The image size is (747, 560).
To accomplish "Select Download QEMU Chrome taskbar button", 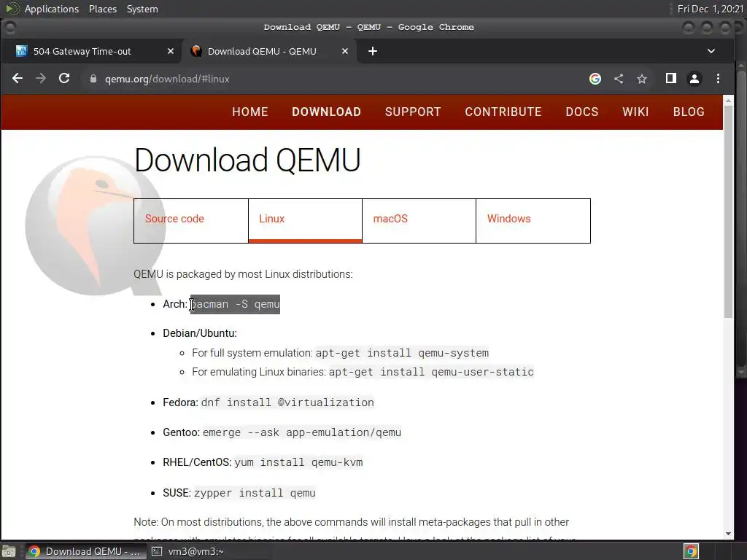I will tap(85, 551).
